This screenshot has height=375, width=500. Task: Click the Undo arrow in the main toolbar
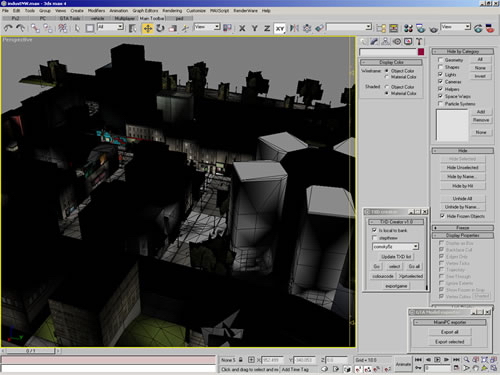pyautogui.click(x=8, y=28)
